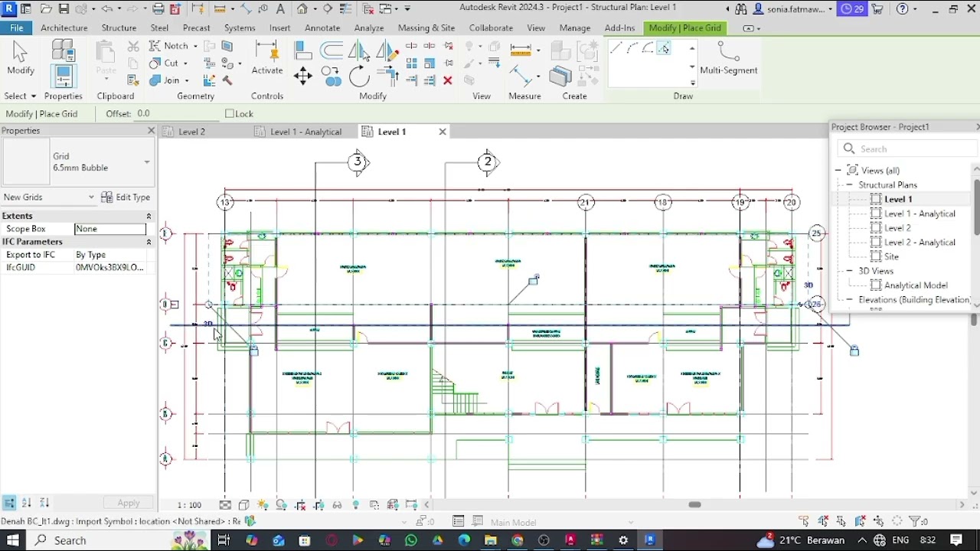Screen dimensions: 980x551
Task: Click the Print icon in Quick Access toolbar
Action: click(x=158, y=9)
